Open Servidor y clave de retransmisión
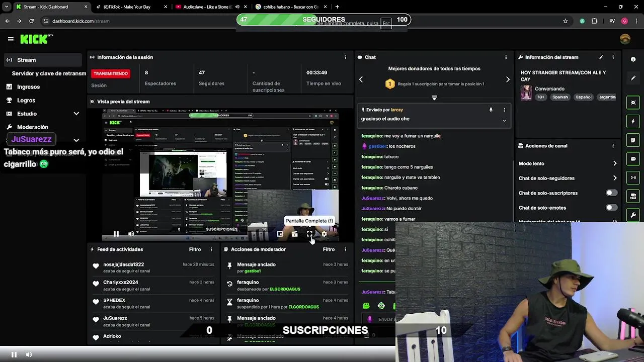This screenshot has height=362, width=644. coord(49,73)
